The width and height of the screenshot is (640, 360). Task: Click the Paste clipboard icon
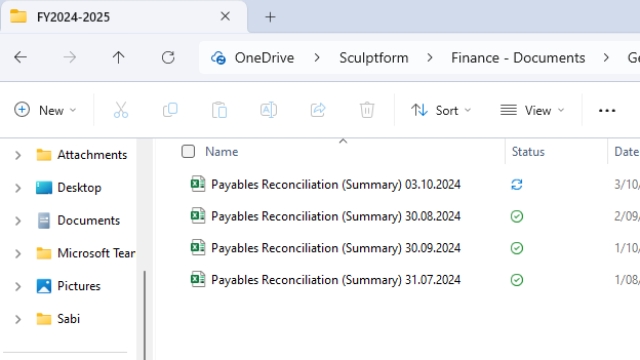pyautogui.click(x=219, y=110)
